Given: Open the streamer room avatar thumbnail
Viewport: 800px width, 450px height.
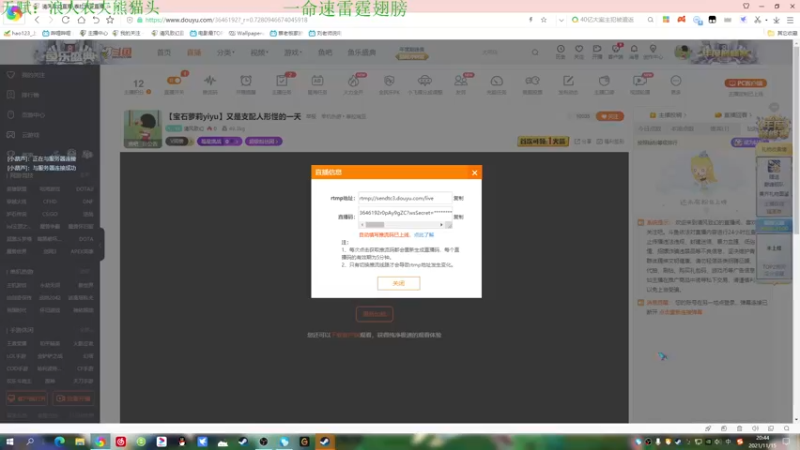Looking at the screenshot, I should pos(143,129).
